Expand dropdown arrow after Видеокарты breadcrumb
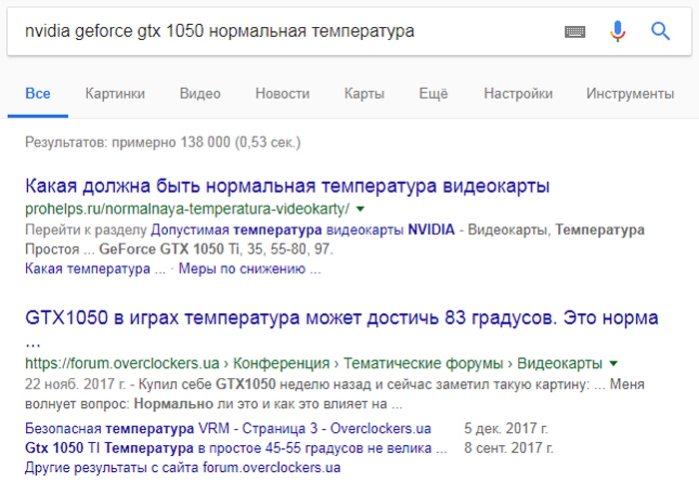Screen dimensions: 699x482 tap(613, 363)
